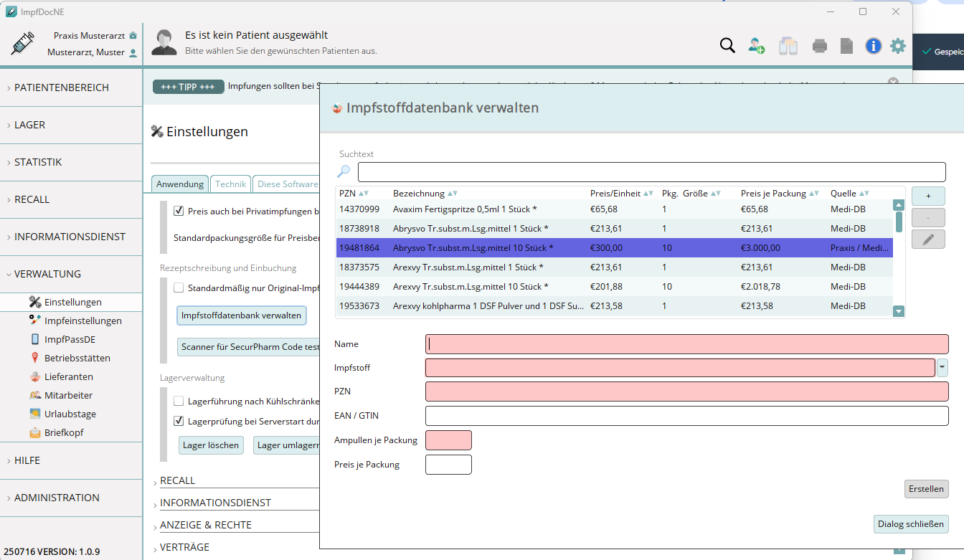Click the Lager löschen button
The width and height of the screenshot is (964, 560).
point(211,445)
